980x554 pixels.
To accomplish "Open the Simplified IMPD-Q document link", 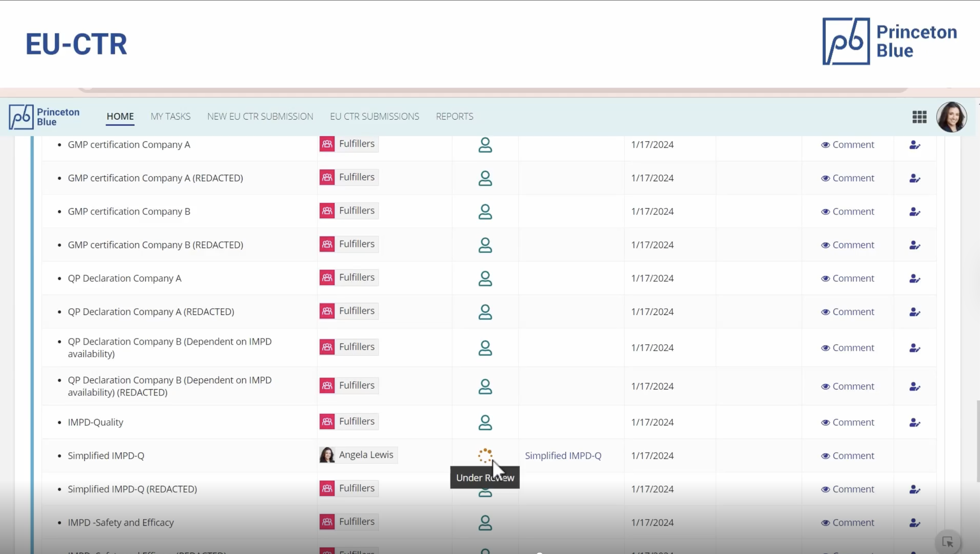I will (x=563, y=455).
